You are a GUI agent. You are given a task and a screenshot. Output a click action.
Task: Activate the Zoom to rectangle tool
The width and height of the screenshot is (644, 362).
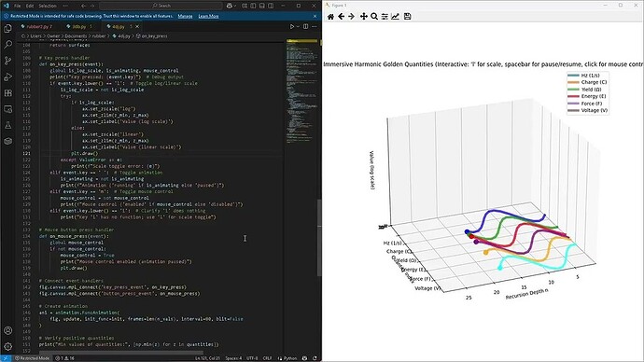(x=374, y=17)
